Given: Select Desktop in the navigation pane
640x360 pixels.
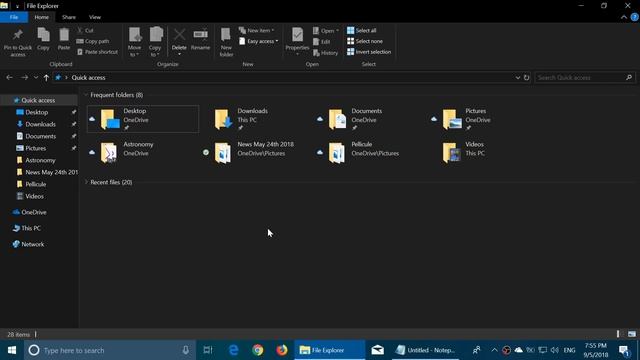Looking at the screenshot, I should point(36,112).
